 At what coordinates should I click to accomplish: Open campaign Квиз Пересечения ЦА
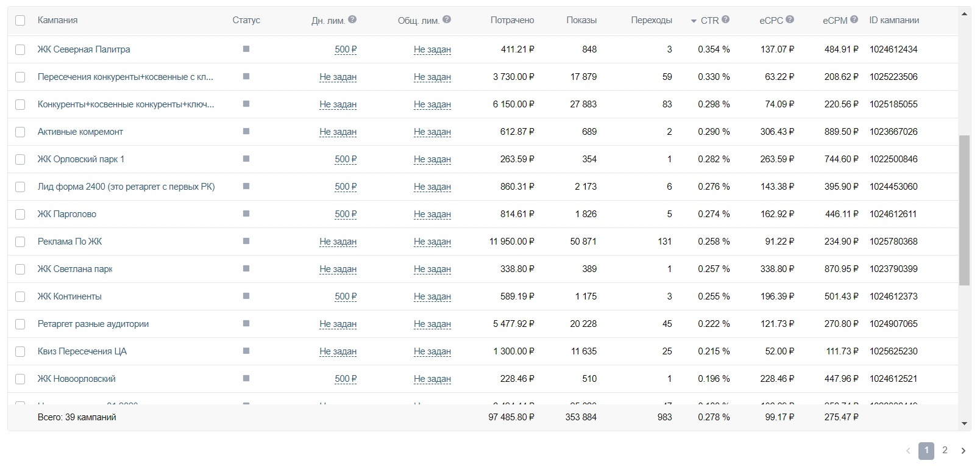click(82, 351)
